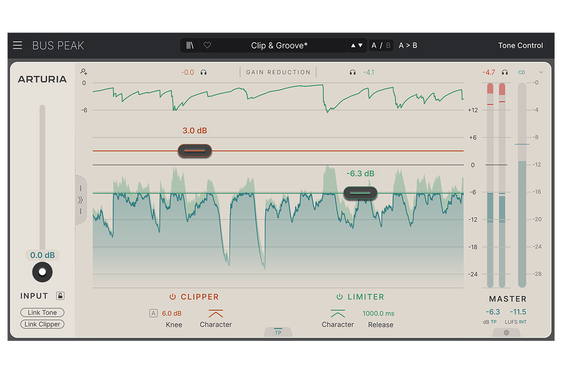This screenshot has width=562, height=392.
Task: Click the TP tab at the bottom
Action: 278,332
